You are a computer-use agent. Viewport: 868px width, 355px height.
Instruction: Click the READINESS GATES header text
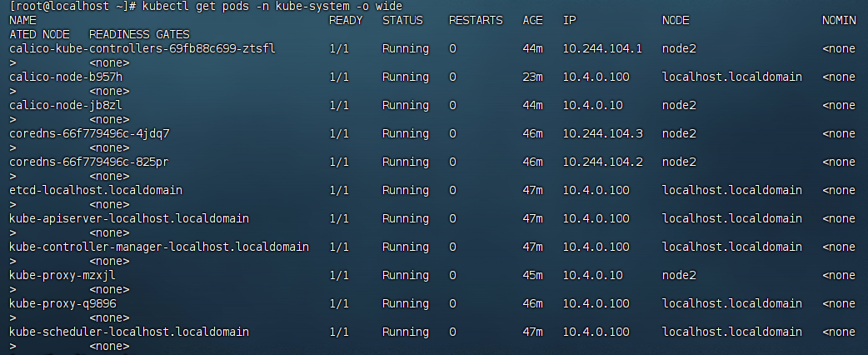(139, 35)
